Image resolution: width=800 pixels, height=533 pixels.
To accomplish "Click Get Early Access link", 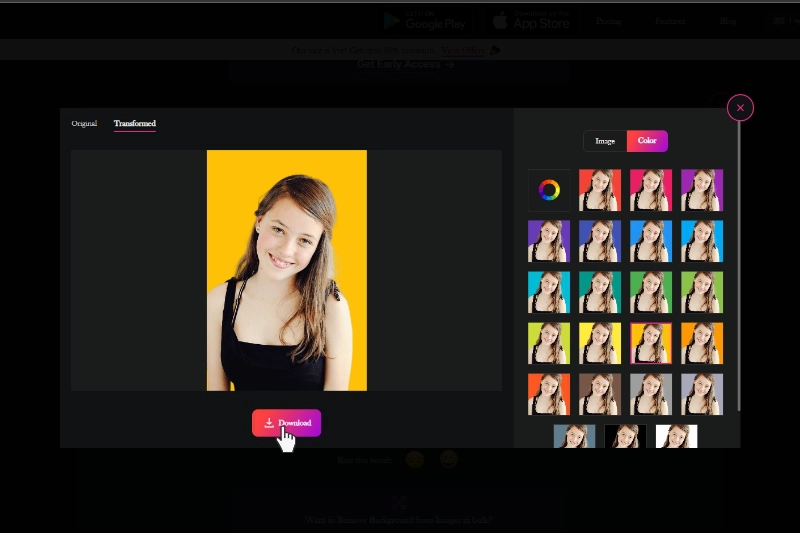I will click(405, 64).
